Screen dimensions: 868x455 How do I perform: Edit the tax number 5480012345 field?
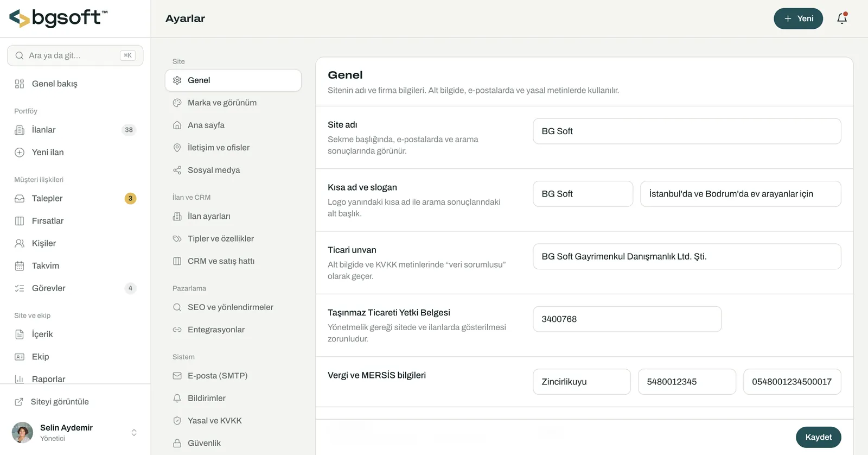click(x=687, y=382)
